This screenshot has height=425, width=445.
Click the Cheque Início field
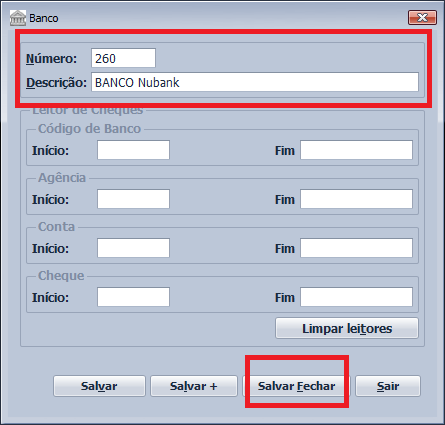[x=133, y=297]
